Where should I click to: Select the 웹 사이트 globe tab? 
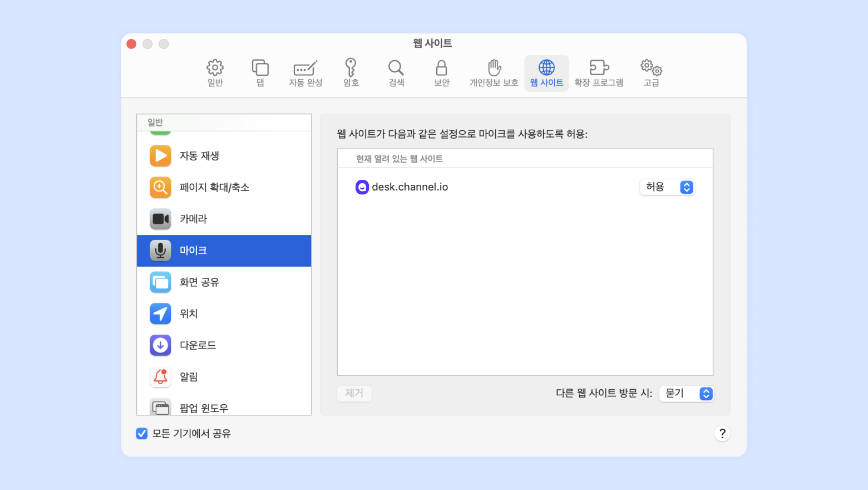click(x=546, y=73)
